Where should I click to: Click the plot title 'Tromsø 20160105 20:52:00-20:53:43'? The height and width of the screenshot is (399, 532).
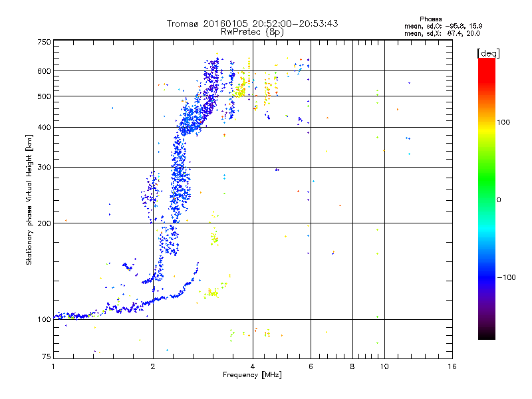point(252,23)
